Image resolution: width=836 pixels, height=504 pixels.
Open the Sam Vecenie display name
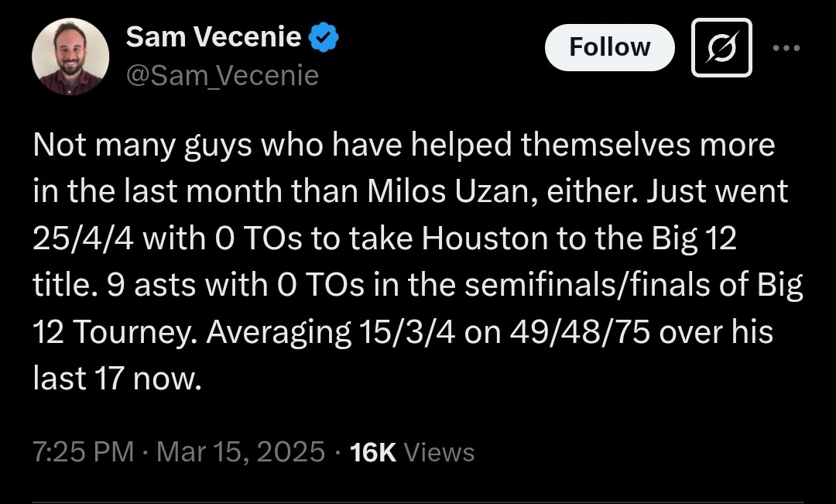214,37
